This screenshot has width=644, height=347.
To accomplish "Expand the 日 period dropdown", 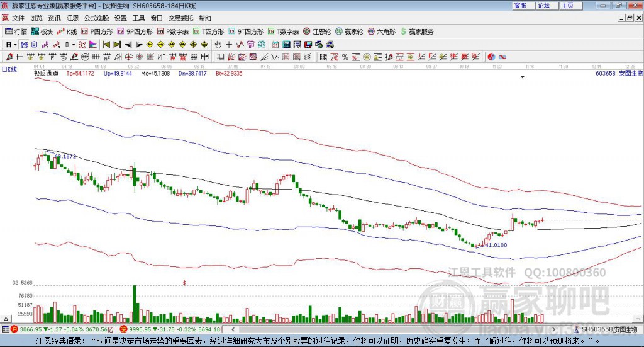I will click(x=16, y=45).
